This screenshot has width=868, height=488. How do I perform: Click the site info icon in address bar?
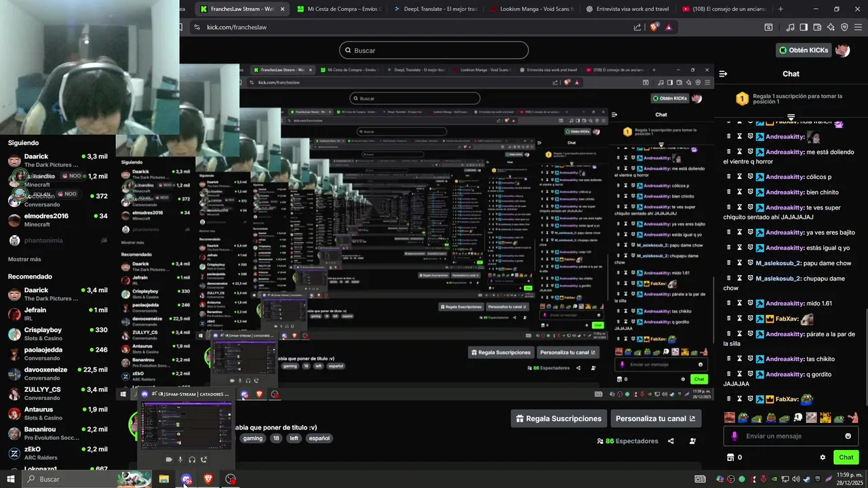197,27
